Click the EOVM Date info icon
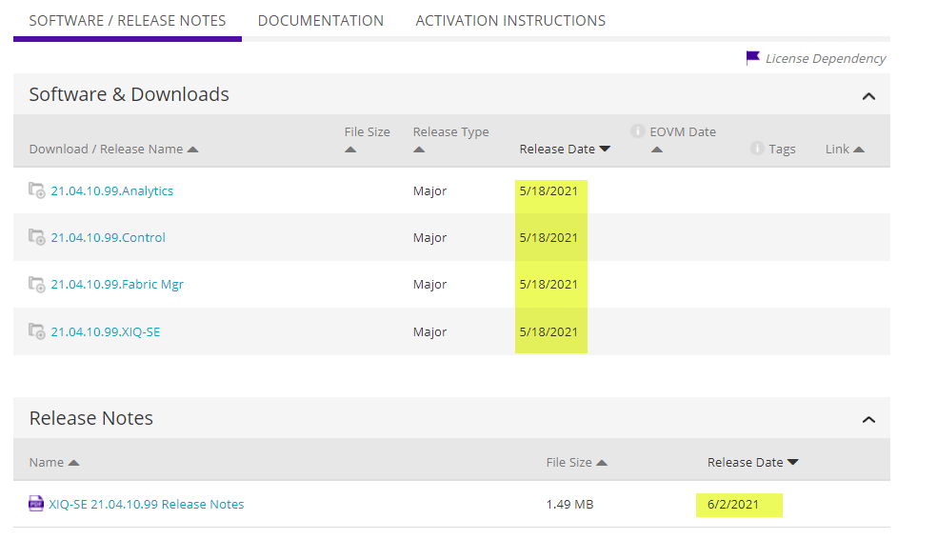The width and height of the screenshot is (937, 560). 638,131
